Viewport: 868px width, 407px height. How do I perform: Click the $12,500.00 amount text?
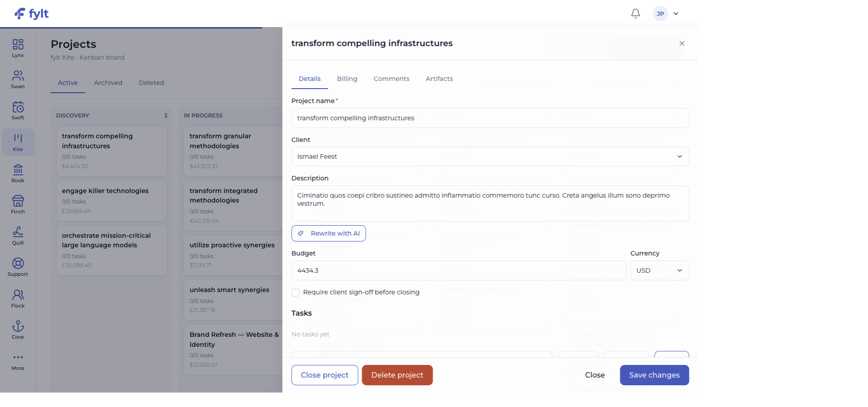203,365
